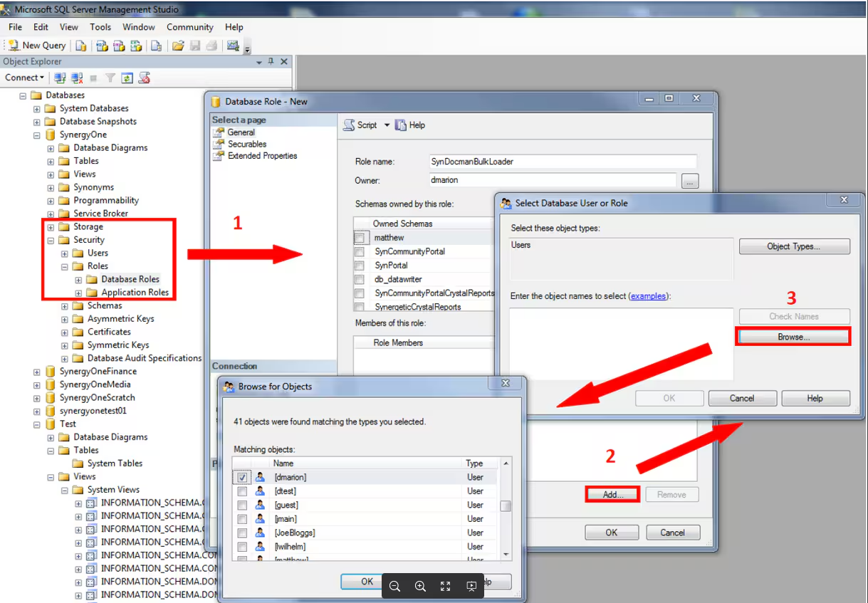Click the Object Types... button

point(794,246)
